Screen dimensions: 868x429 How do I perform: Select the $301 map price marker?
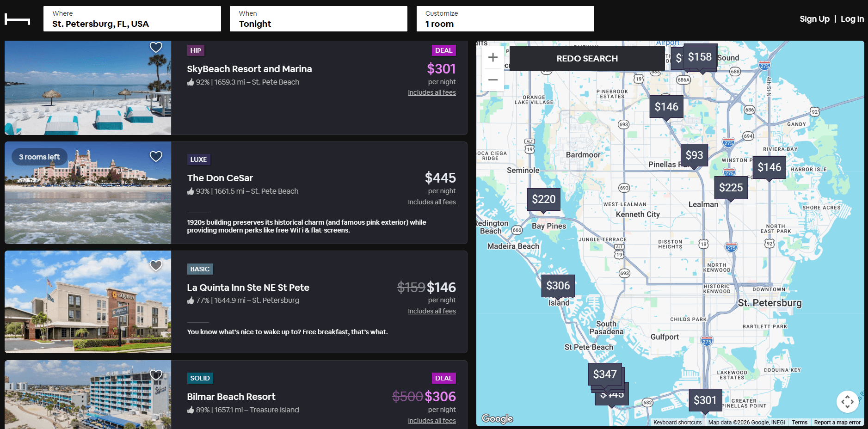(x=705, y=400)
